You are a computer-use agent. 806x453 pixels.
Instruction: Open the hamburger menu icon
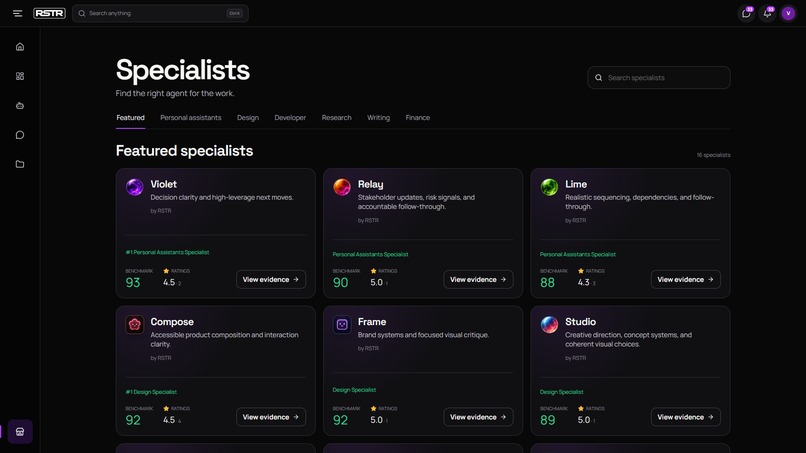pos(17,13)
